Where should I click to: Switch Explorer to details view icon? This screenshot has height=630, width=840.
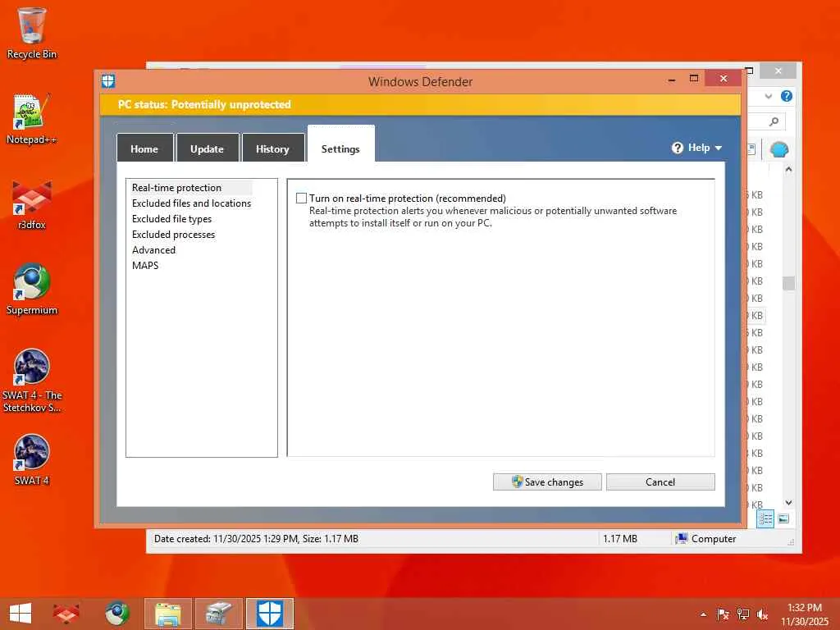click(765, 518)
